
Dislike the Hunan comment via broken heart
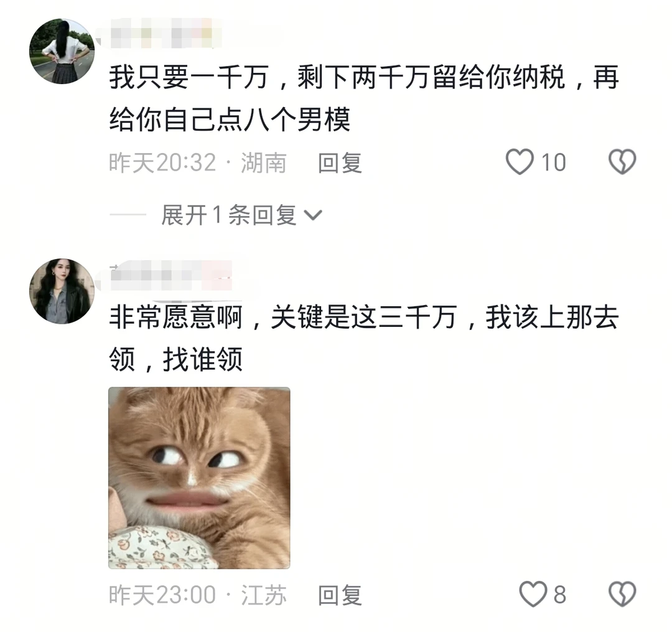click(x=622, y=162)
